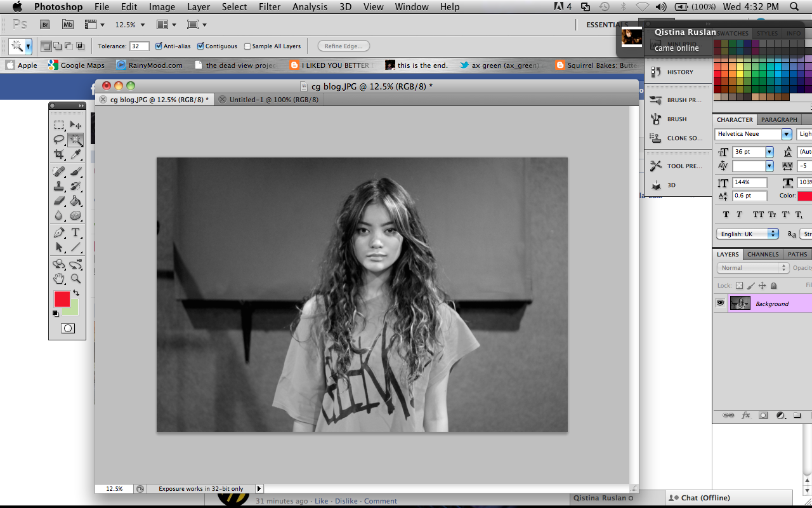The image size is (812, 508).
Task: Select the Type tool
Action: point(75,232)
